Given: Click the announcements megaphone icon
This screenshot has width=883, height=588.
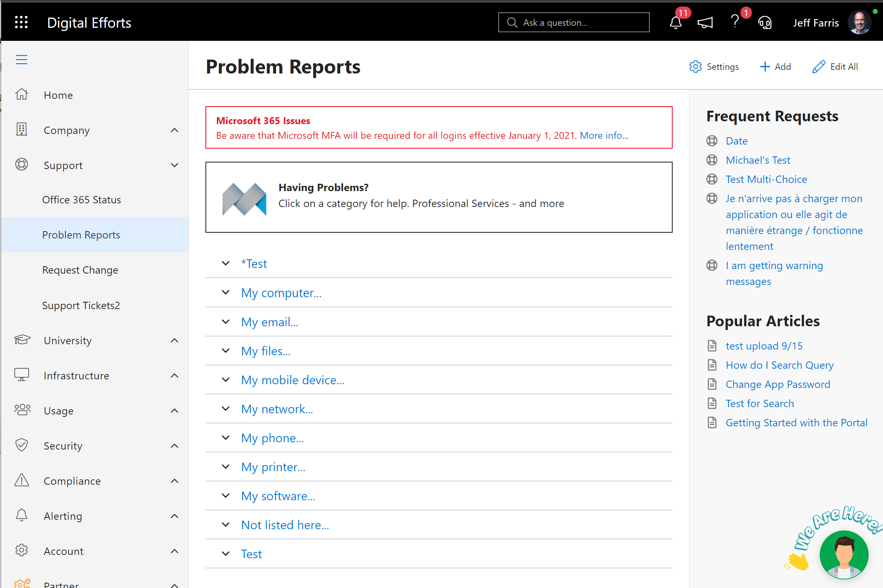Looking at the screenshot, I should [705, 22].
